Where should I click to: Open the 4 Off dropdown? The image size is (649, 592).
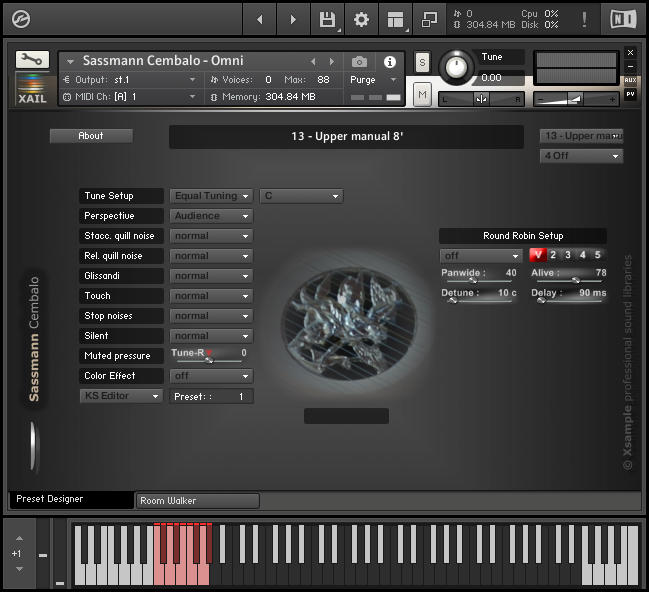pos(581,156)
